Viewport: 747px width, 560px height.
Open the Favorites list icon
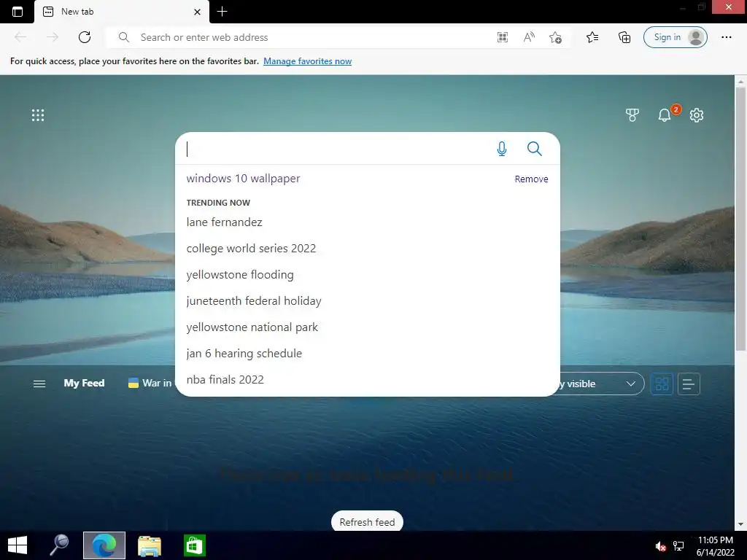click(592, 37)
